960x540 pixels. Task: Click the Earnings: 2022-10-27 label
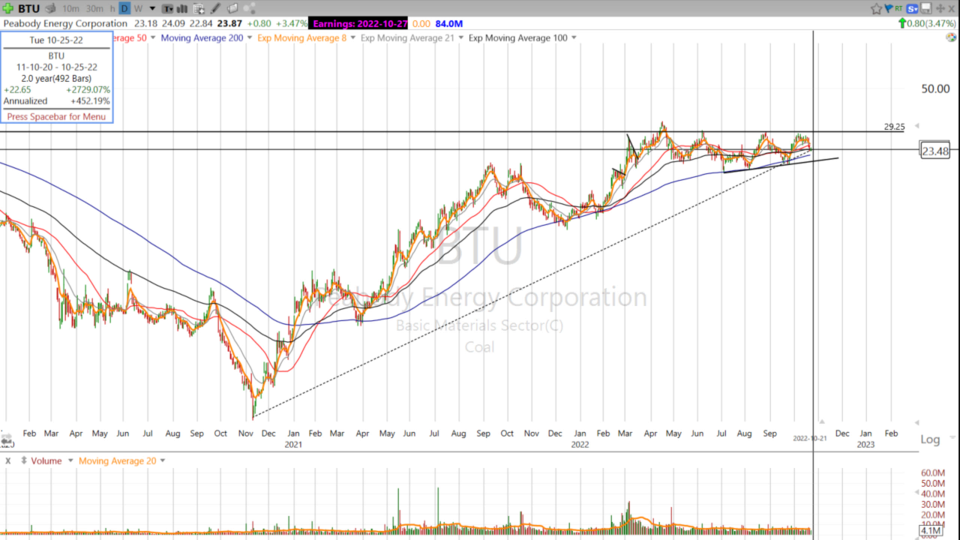tap(359, 23)
